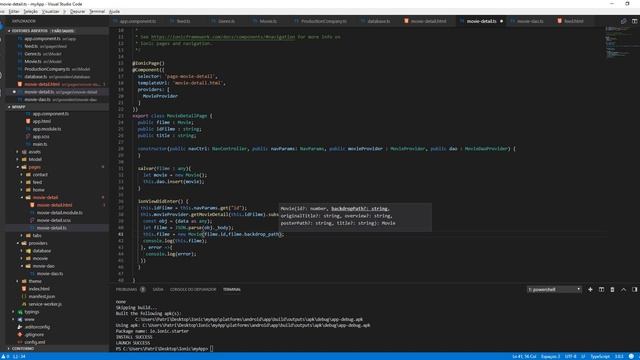This screenshot has width=640, height=360.
Task: Click HTML icon of the feed.html tab
Action: coord(560,21)
